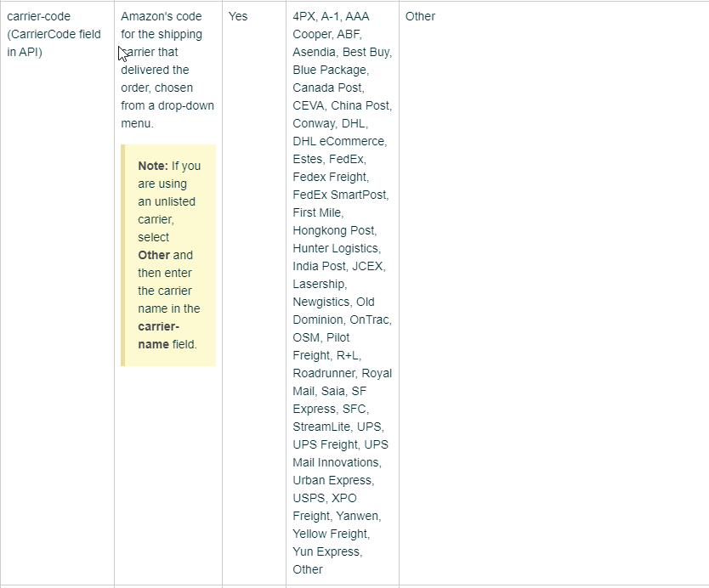Click "Amazon's code for the shipping" description
The image size is (709, 588).
(x=162, y=25)
